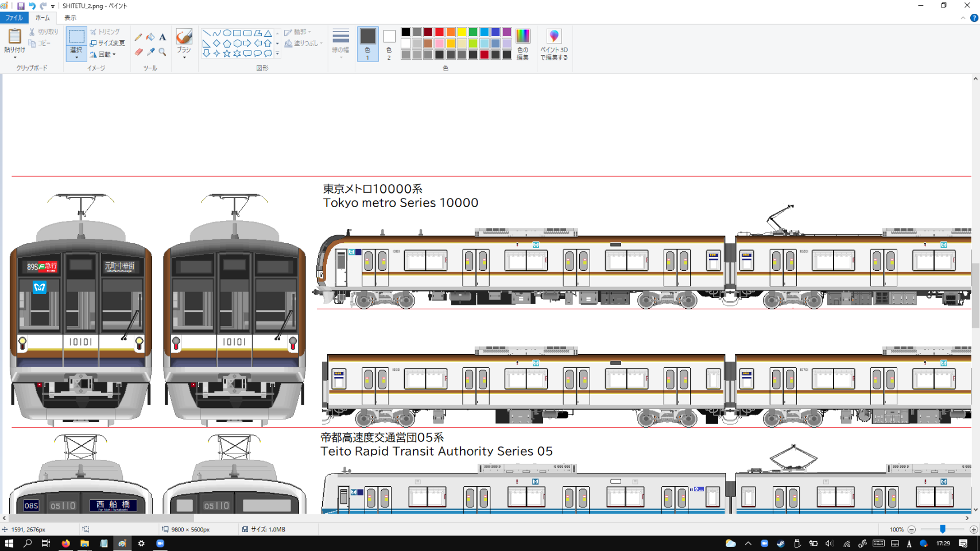Select the Color picker eyedropper tool
980x551 pixels.
point(150,52)
